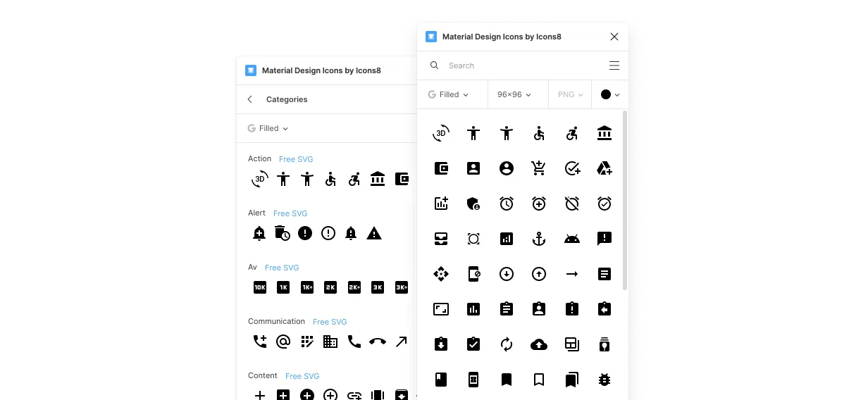Click the 3D rotation icon under Action category

[260, 179]
